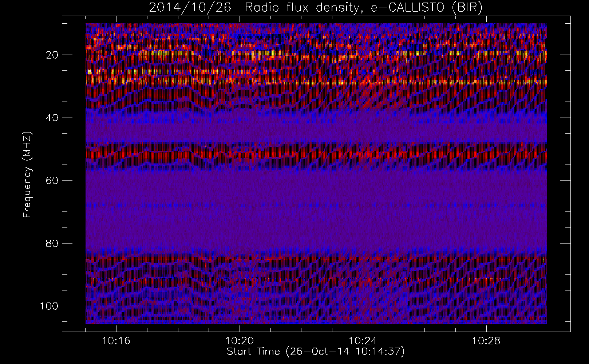Click the "10:16" time tick label
The image size is (589, 364).
[116, 341]
